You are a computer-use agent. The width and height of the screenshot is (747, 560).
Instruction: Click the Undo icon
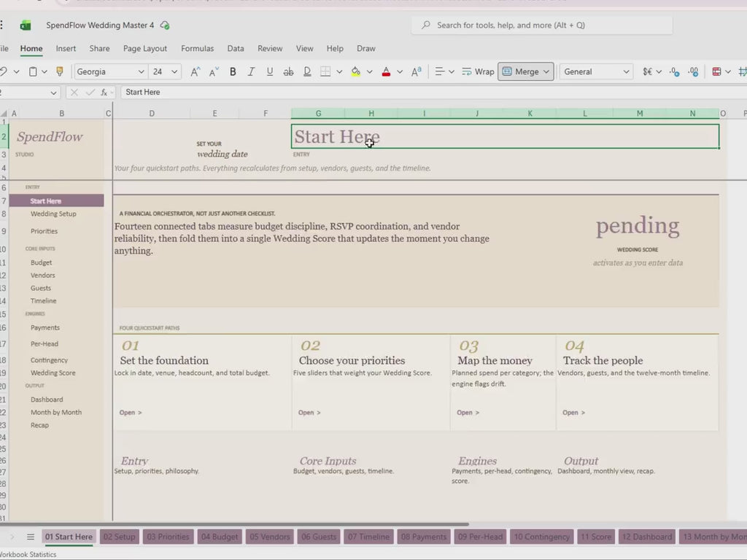(4, 71)
